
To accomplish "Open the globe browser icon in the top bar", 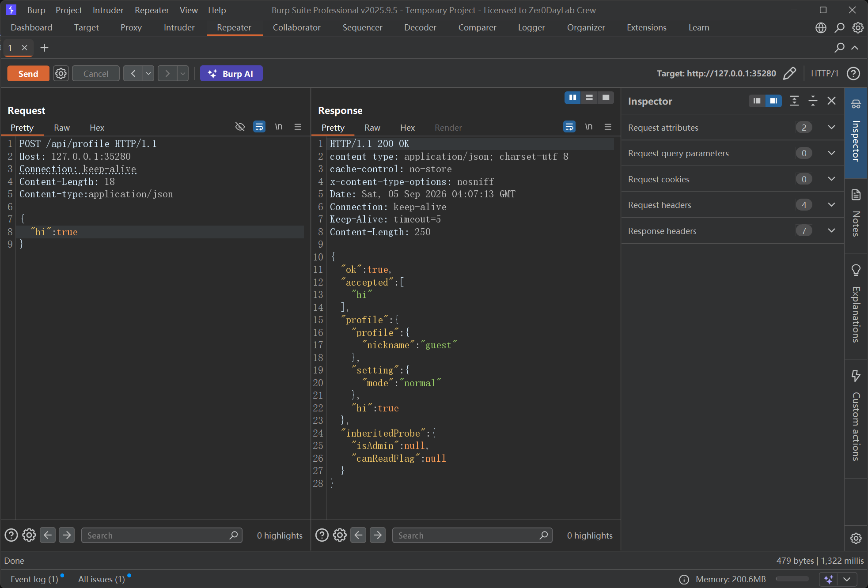I will tap(821, 28).
